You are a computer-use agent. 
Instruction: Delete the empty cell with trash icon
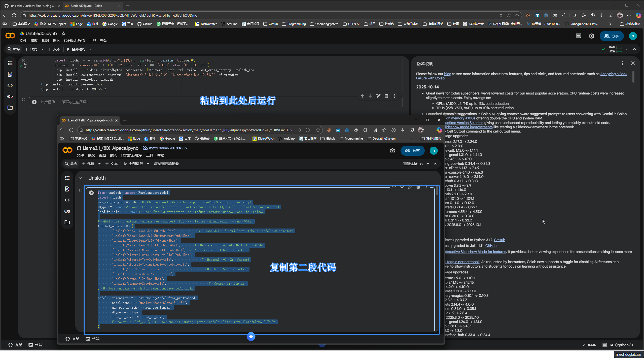click(x=386, y=96)
